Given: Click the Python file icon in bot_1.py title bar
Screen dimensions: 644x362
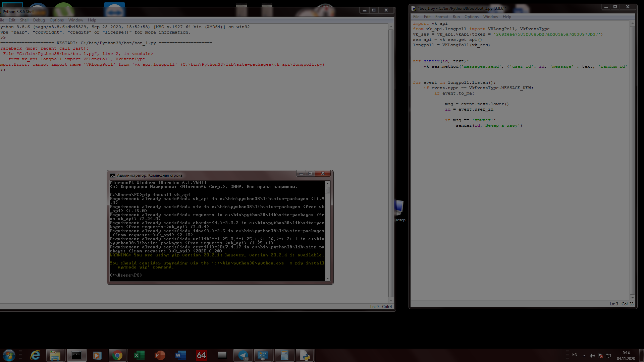Looking at the screenshot, I should coord(414,8).
